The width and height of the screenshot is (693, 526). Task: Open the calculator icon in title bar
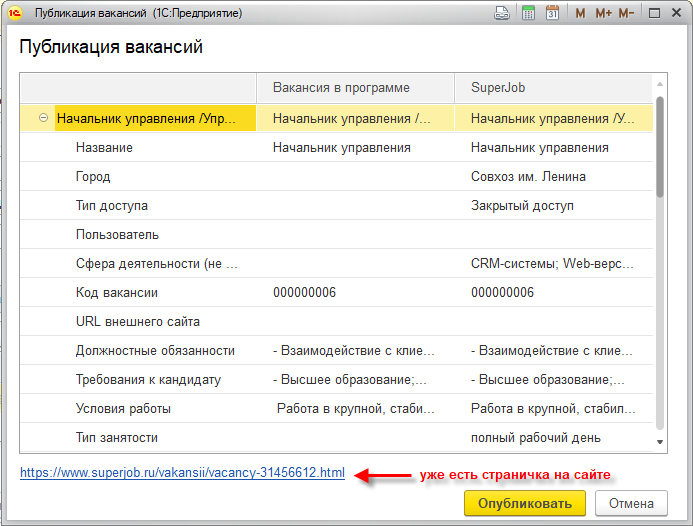(x=528, y=13)
